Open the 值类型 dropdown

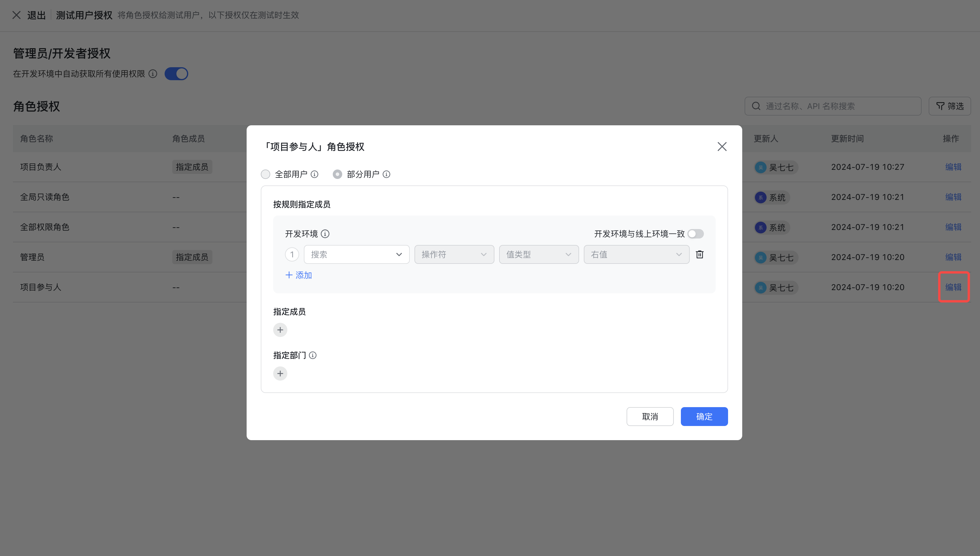[539, 254]
